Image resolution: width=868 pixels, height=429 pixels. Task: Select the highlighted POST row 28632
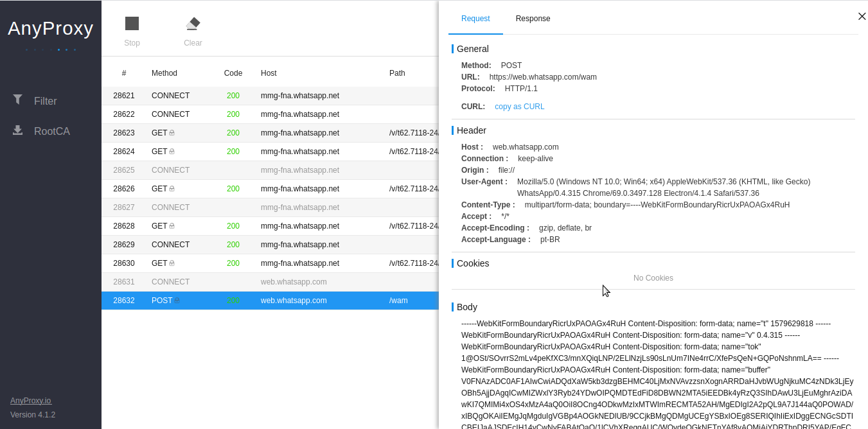point(270,301)
